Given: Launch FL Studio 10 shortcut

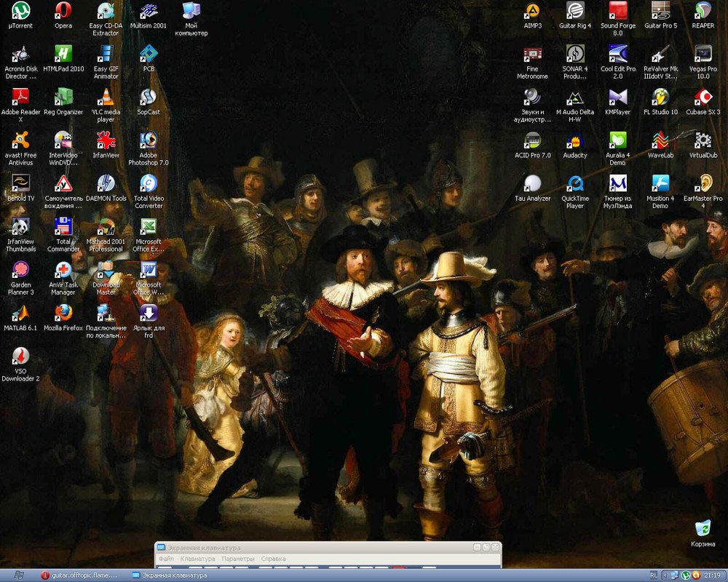Looking at the screenshot, I should (x=661, y=102).
